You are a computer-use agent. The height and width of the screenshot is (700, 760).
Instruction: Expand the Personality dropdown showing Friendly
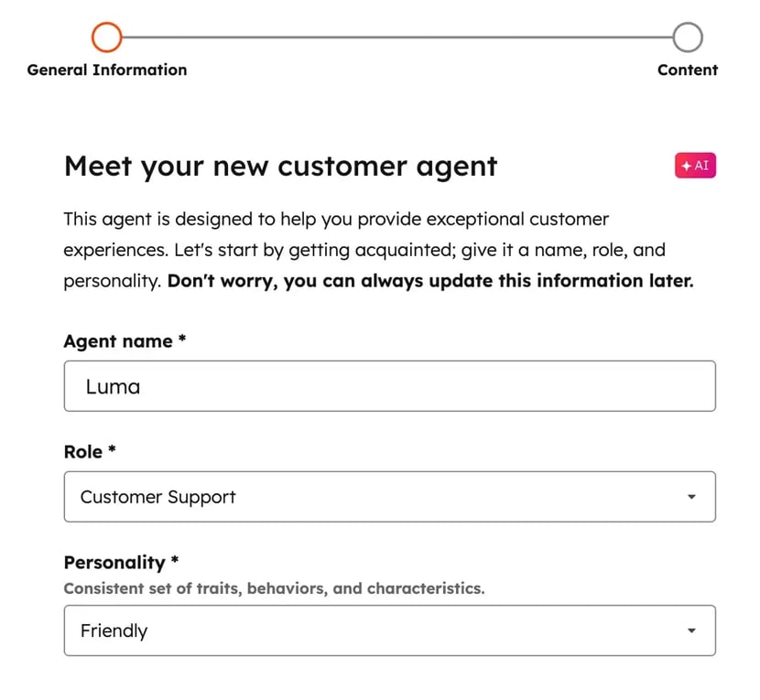pyautogui.click(x=389, y=630)
